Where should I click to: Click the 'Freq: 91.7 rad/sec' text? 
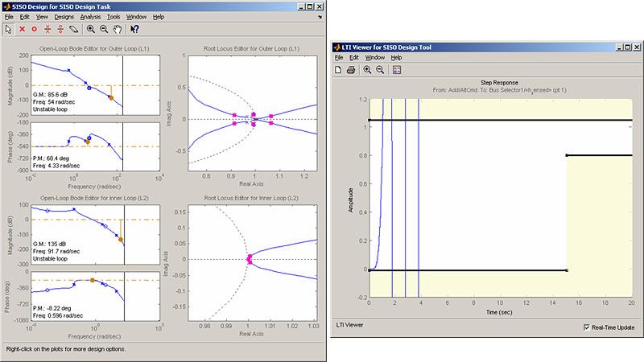click(x=56, y=251)
